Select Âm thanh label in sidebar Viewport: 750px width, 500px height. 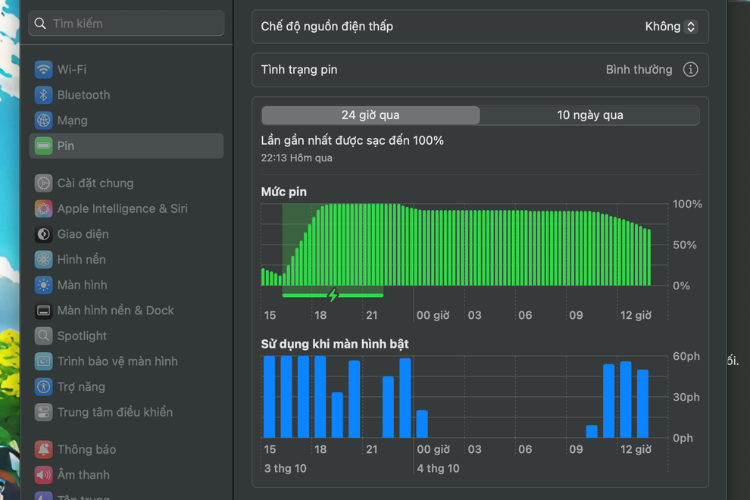coord(83,475)
